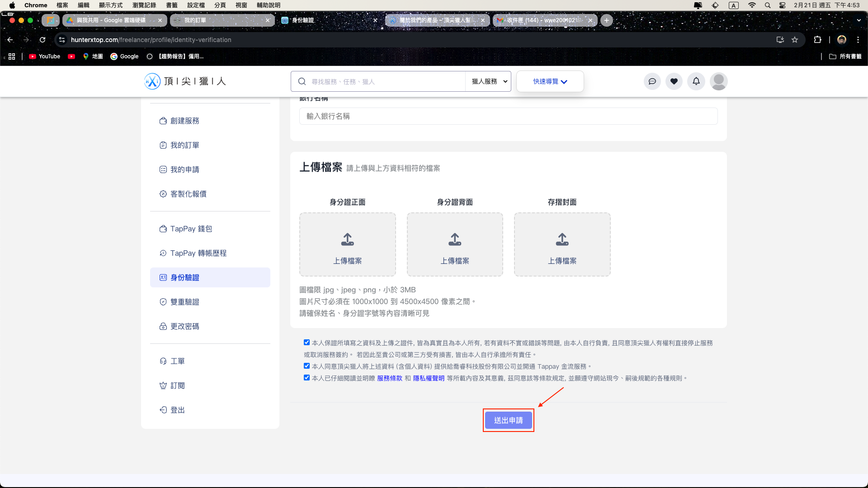The width and height of the screenshot is (868, 488).
Task: Open the chat messages icon
Action: [x=652, y=81]
